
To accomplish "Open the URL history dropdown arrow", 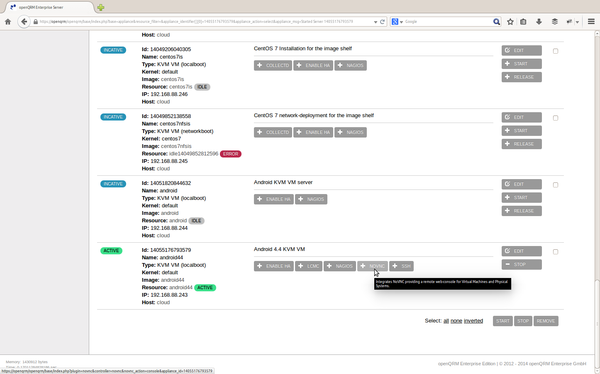I will (375, 22).
